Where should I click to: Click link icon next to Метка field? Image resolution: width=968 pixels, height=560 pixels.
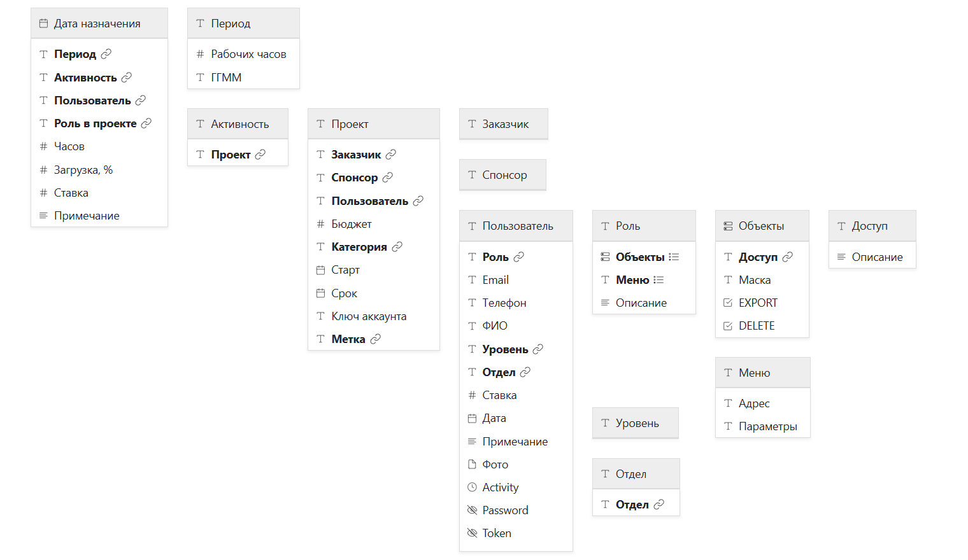point(376,339)
